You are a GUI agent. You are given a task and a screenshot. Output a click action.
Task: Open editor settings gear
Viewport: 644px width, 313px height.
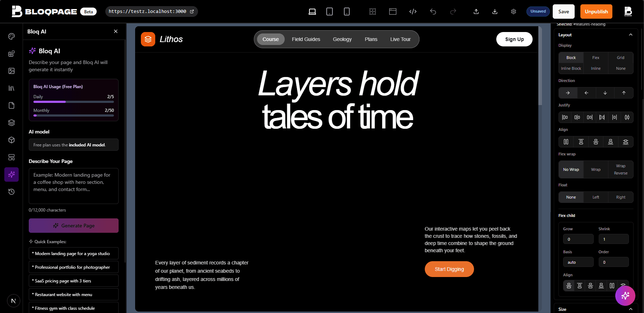pyautogui.click(x=514, y=12)
